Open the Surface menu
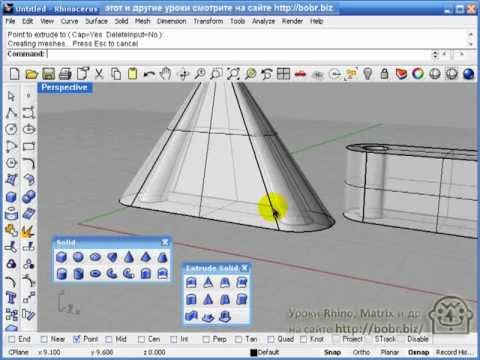 (96, 21)
